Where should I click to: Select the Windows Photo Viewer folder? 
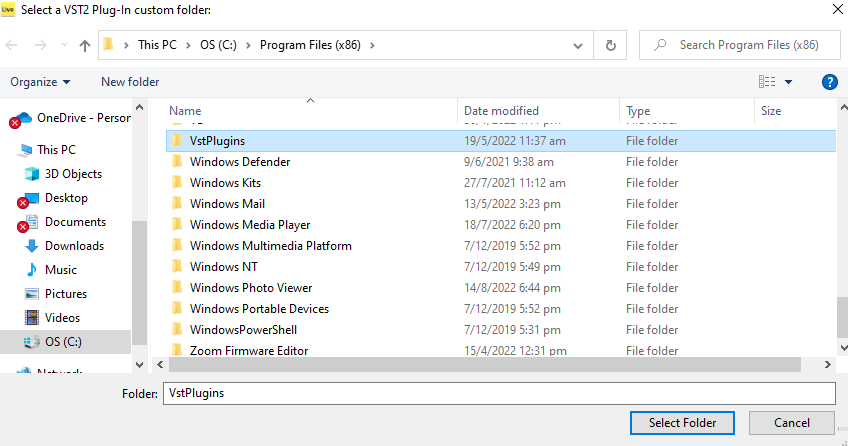251,288
